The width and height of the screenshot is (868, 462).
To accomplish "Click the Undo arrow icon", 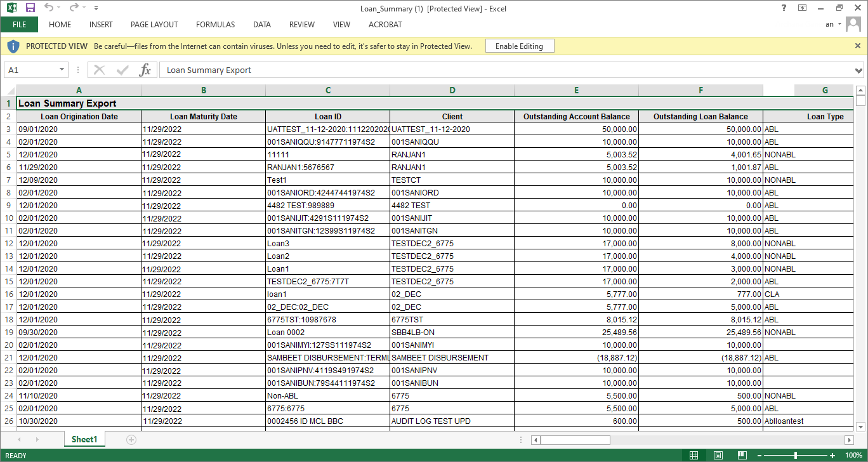I will [49, 8].
